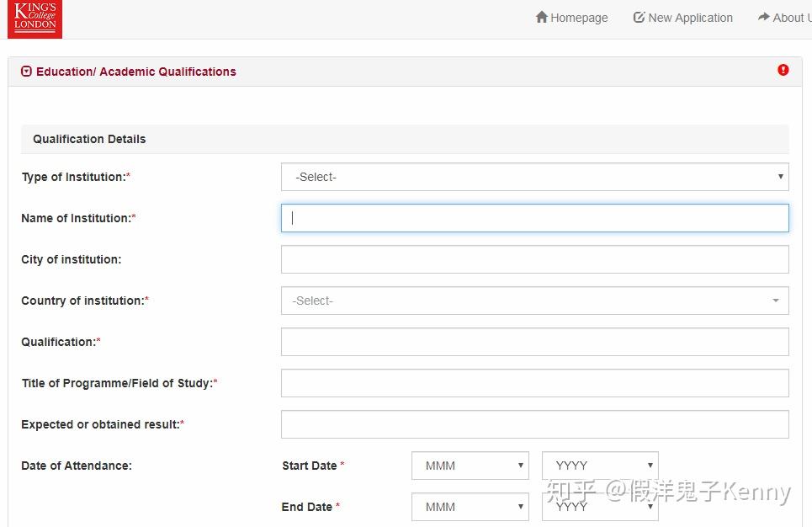812x527 pixels.
Task: Click the Date of Attendance label
Action: (x=77, y=466)
